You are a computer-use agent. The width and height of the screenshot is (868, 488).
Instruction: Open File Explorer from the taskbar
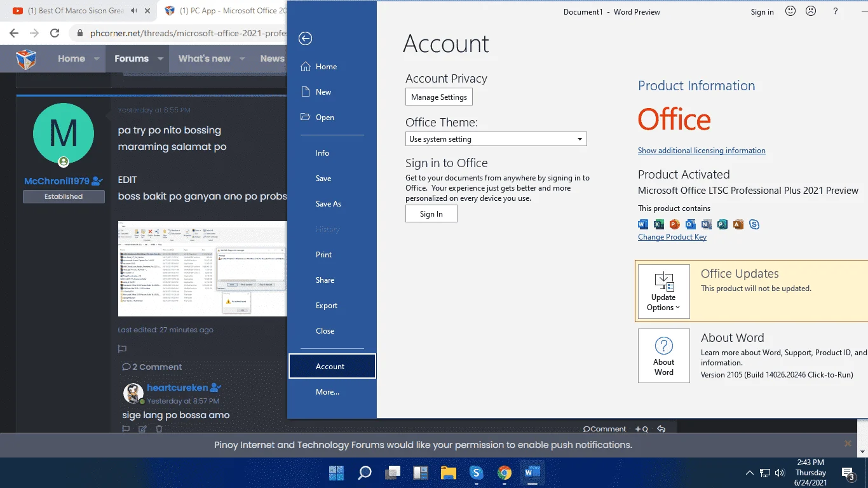coord(449,473)
